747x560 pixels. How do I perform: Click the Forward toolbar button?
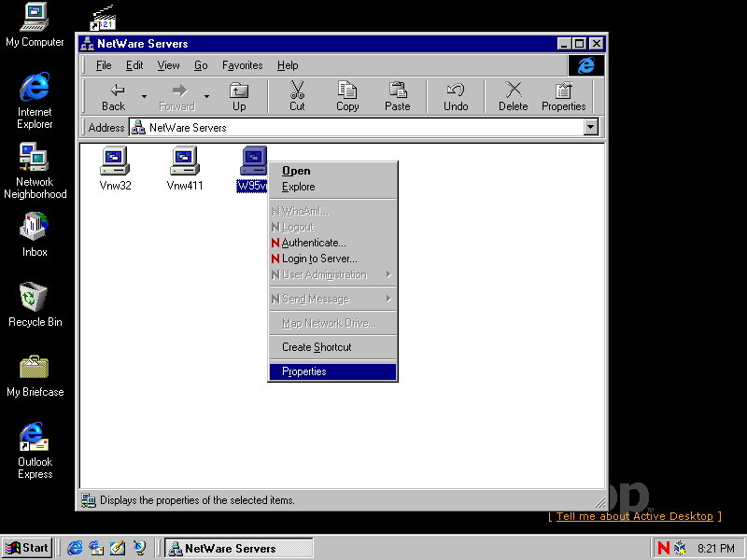(177, 97)
